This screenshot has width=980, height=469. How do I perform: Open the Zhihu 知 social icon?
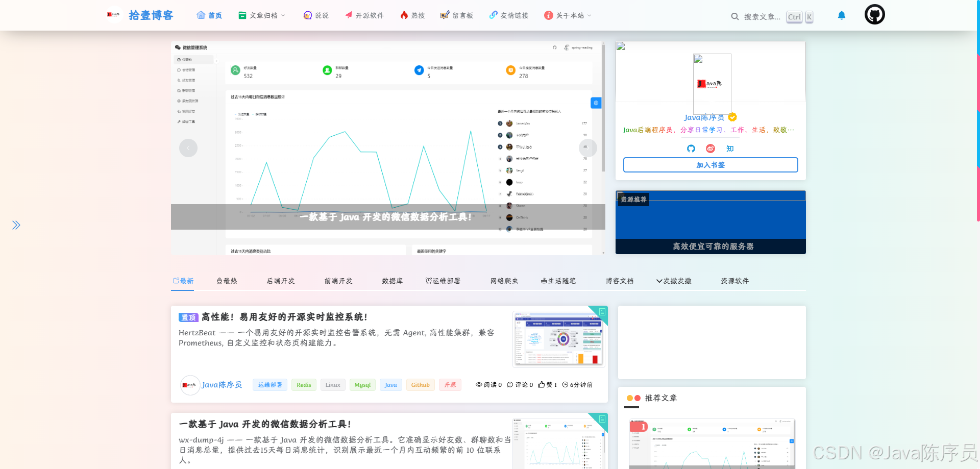tap(730, 149)
